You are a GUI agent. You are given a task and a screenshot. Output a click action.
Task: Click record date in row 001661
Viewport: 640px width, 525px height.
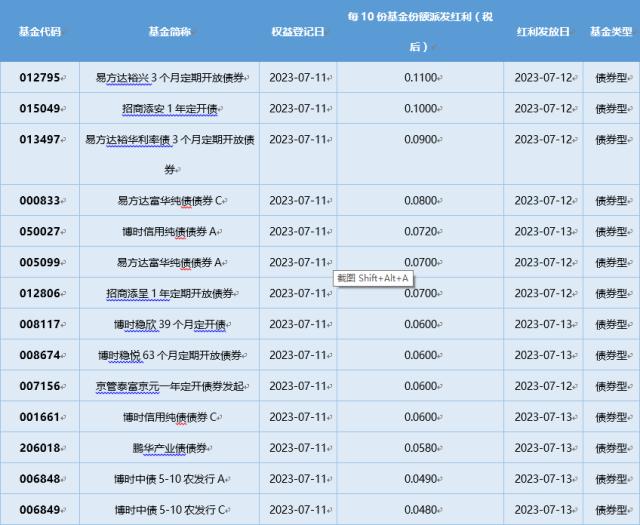[298, 417]
